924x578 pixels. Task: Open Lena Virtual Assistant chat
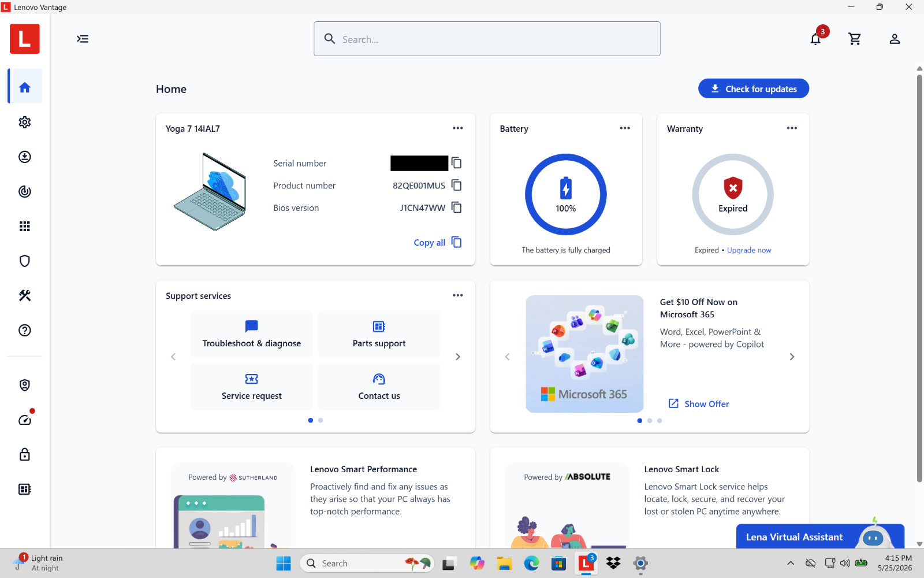coord(820,536)
